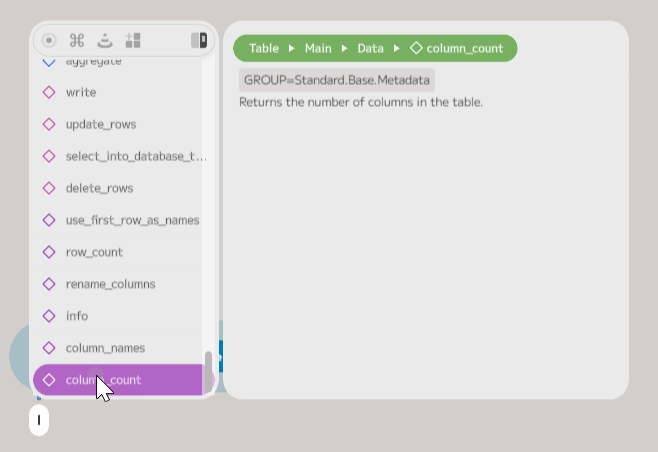Click the diamond icon beside info
This screenshot has height=452, width=658.
[x=49, y=316]
